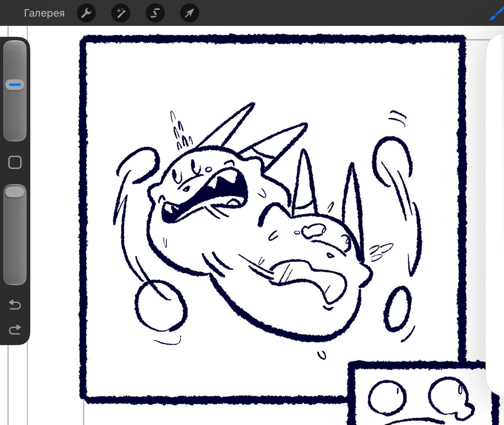Open the Галерея gallery view

point(44,13)
